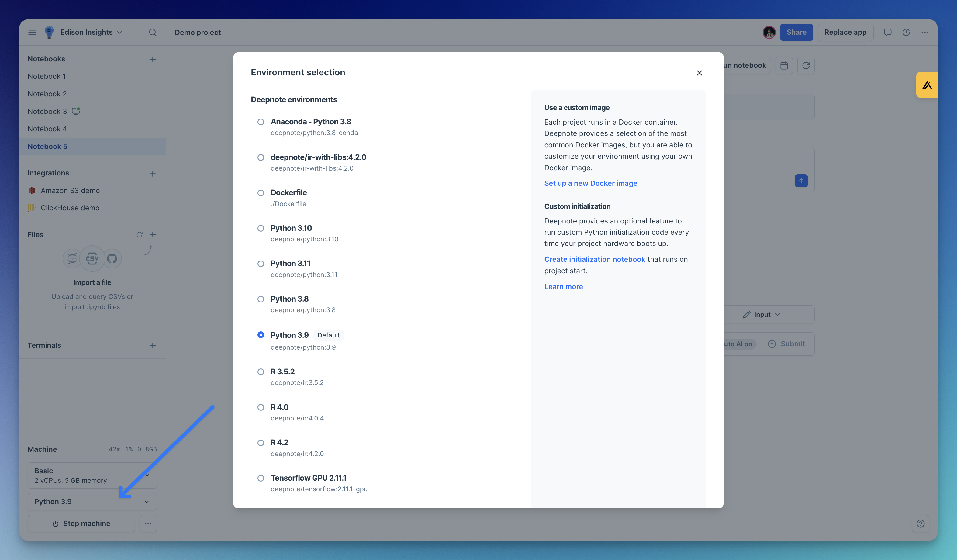Viewport: 957px width, 560px height.
Task: Click the Jupyter import icon
Action: [x=72, y=258]
